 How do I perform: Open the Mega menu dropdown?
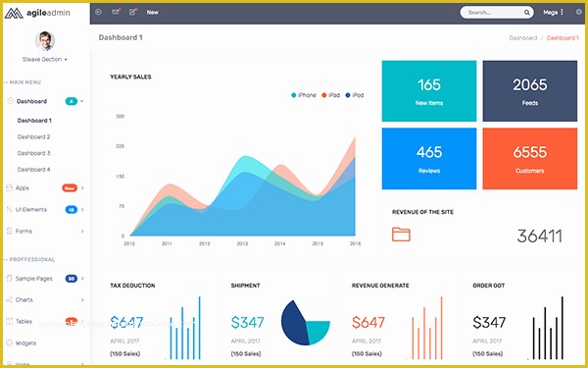pyautogui.click(x=553, y=13)
